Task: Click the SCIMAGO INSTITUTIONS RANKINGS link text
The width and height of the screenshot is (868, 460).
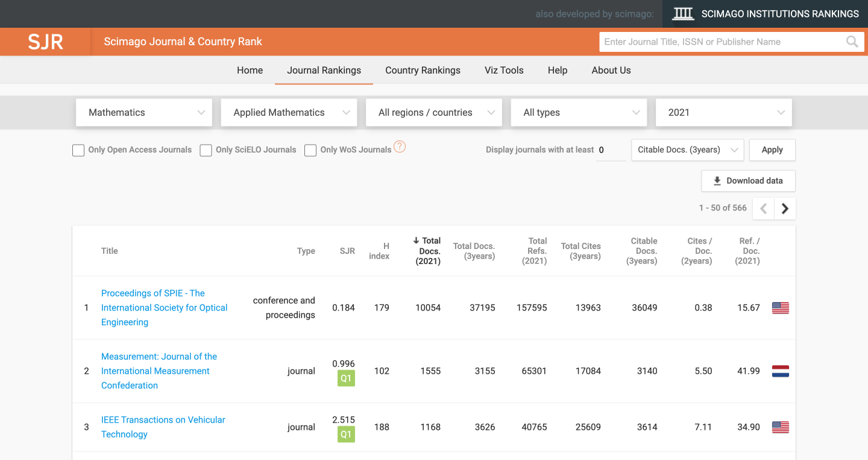Action: point(780,14)
